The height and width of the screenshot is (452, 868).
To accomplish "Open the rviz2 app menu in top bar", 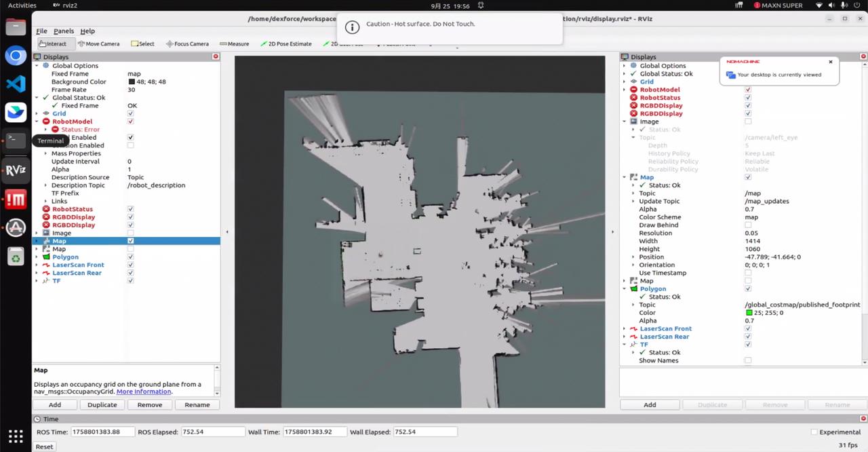I will coord(65,5).
